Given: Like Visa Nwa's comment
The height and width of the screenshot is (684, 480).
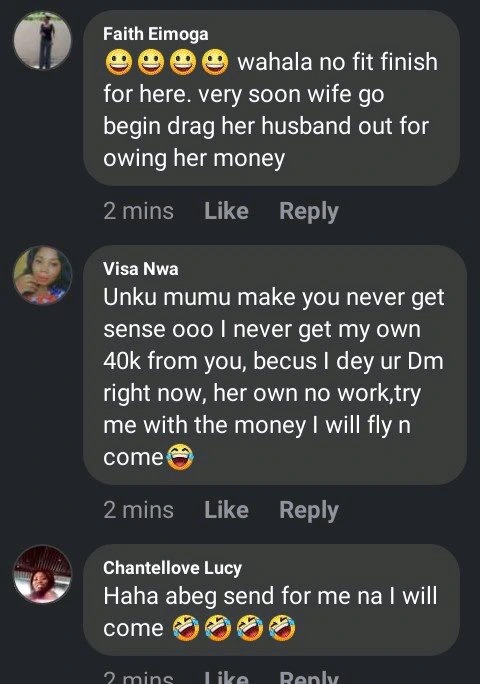Looking at the screenshot, I should pos(226,510).
